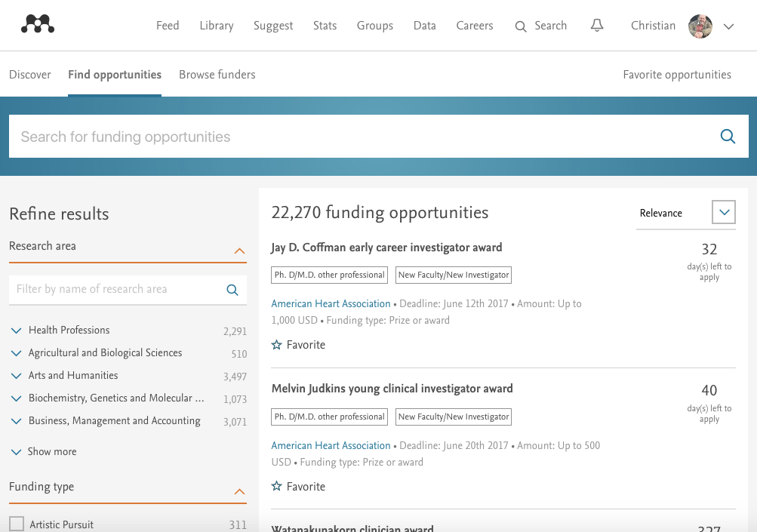The height and width of the screenshot is (532, 757).
Task: Click the magnifier in the research area filter
Action: 232,289
